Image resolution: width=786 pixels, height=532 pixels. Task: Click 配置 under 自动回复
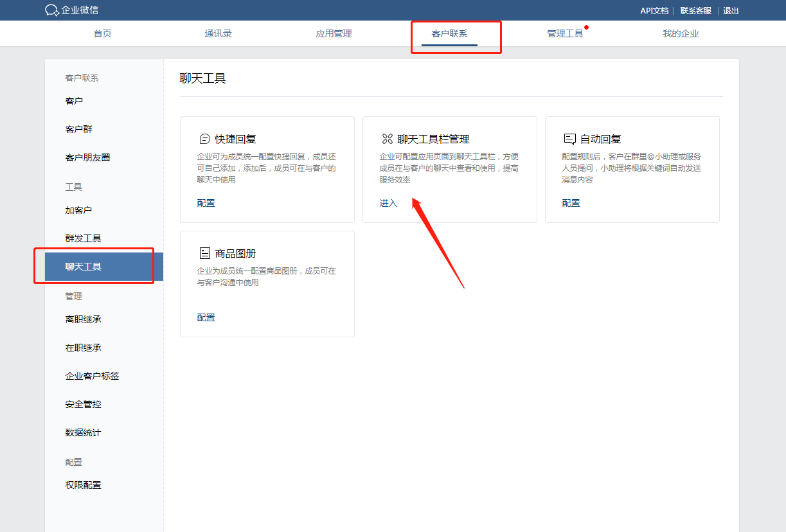coord(571,203)
